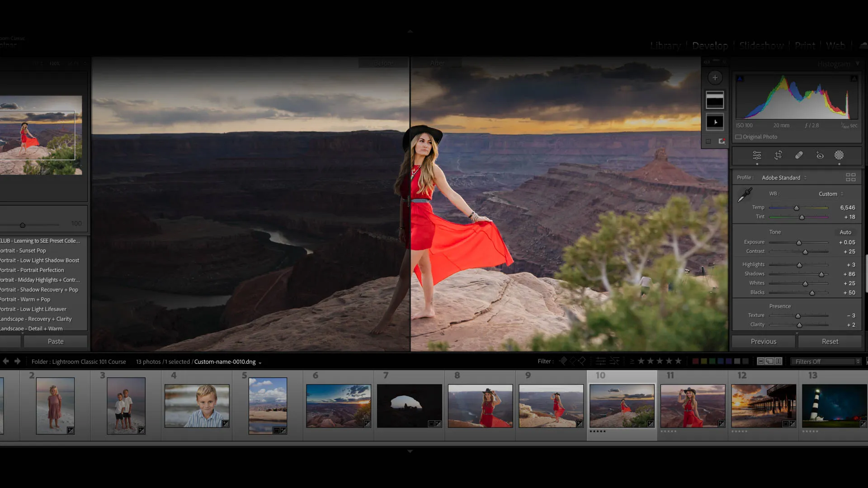Pick the White Balance eyedropper tool
Image resolution: width=868 pixels, height=488 pixels.
(x=745, y=195)
